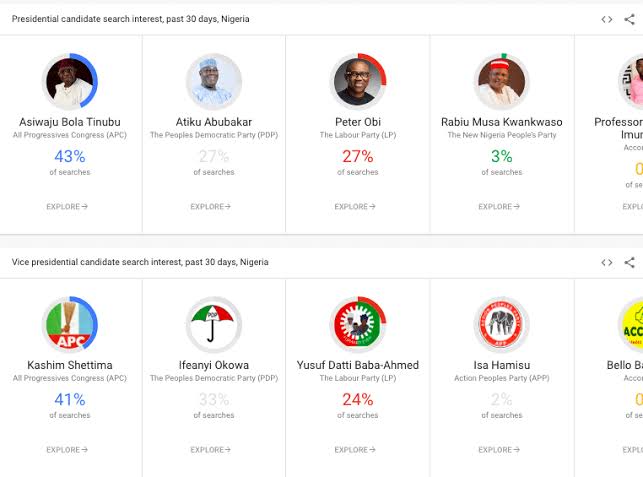Click Explore under Atiku Abubakar
Screen dimensions: 643x477
click(x=211, y=207)
